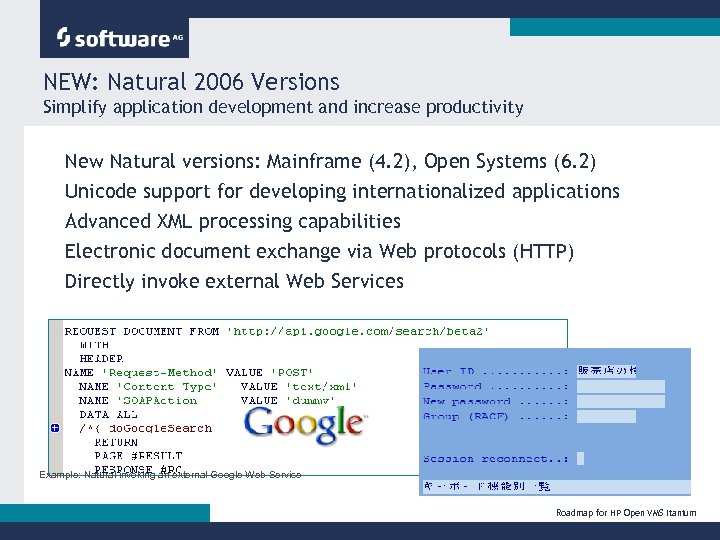720x540 pixels.
Task: Click the 'Session reconnect' label
Action: [495, 459]
